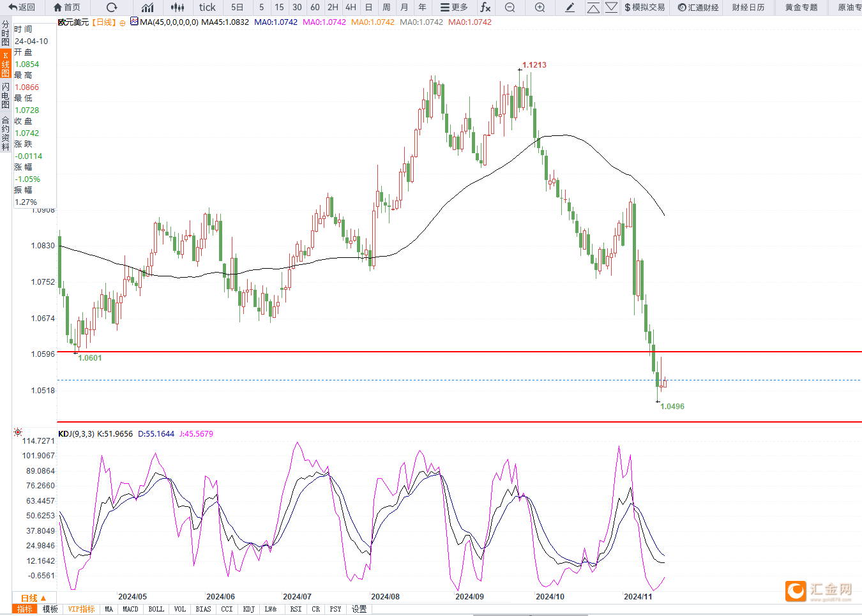The height and width of the screenshot is (616, 862).
Task: Switch to 5日 timeframe
Action: [237, 7]
